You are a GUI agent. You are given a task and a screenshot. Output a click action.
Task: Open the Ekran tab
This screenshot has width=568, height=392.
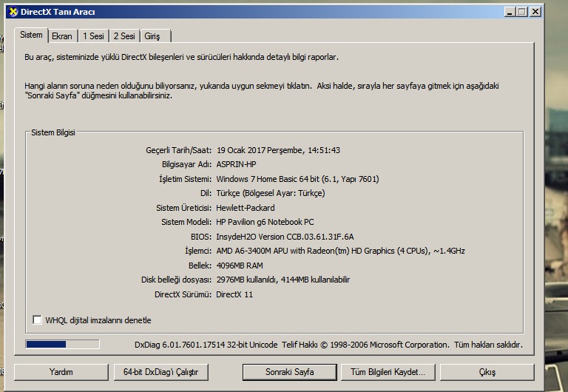pyautogui.click(x=62, y=36)
